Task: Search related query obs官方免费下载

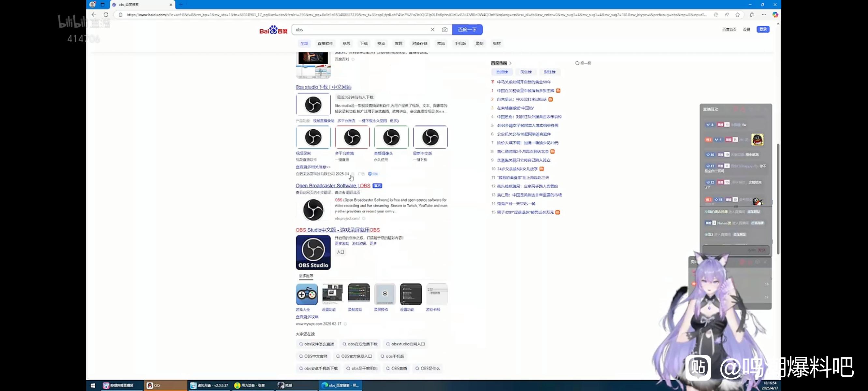Action: click(360, 344)
